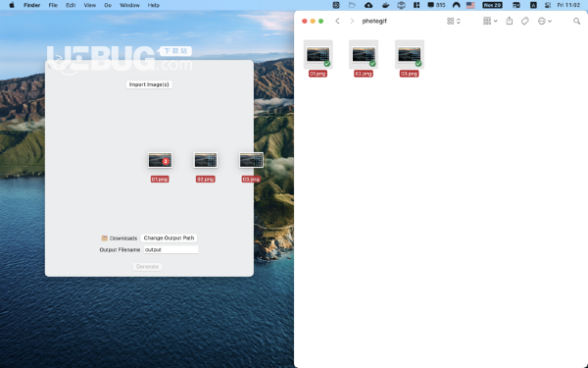Open the File menu
The width and height of the screenshot is (588, 368).
53,5
